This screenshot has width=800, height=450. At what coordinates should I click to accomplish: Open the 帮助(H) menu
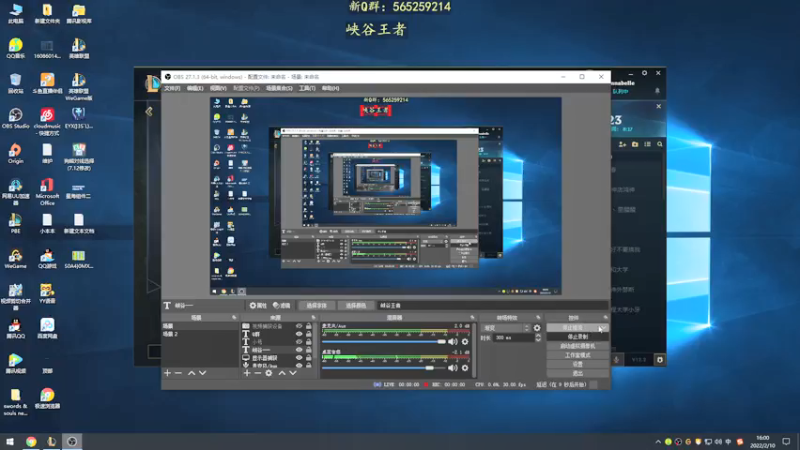click(330, 88)
